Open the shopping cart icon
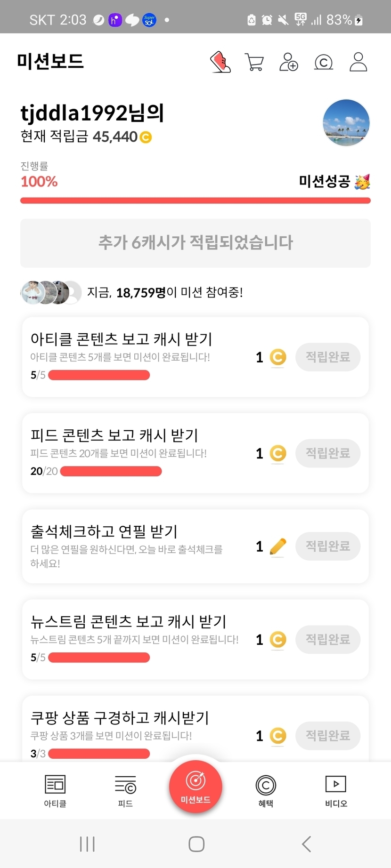Image resolution: width=391 pixels, height=868 pixels. tap(254, 62)
